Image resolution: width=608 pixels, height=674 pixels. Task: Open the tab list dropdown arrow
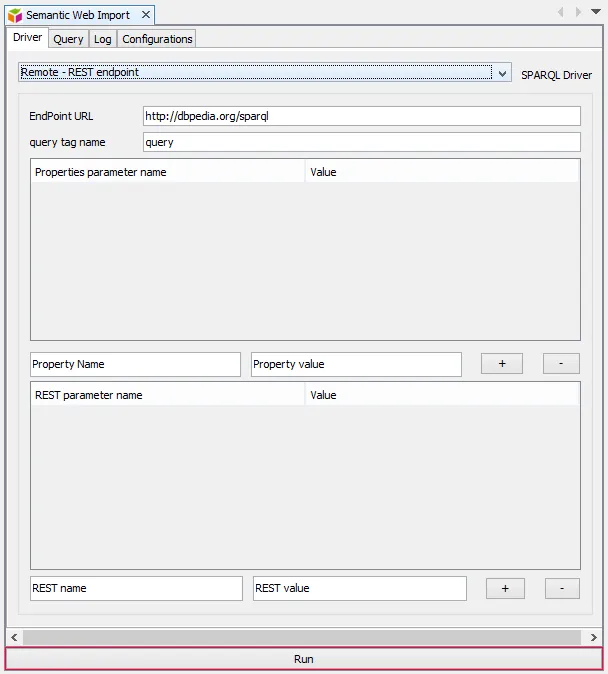596,12
